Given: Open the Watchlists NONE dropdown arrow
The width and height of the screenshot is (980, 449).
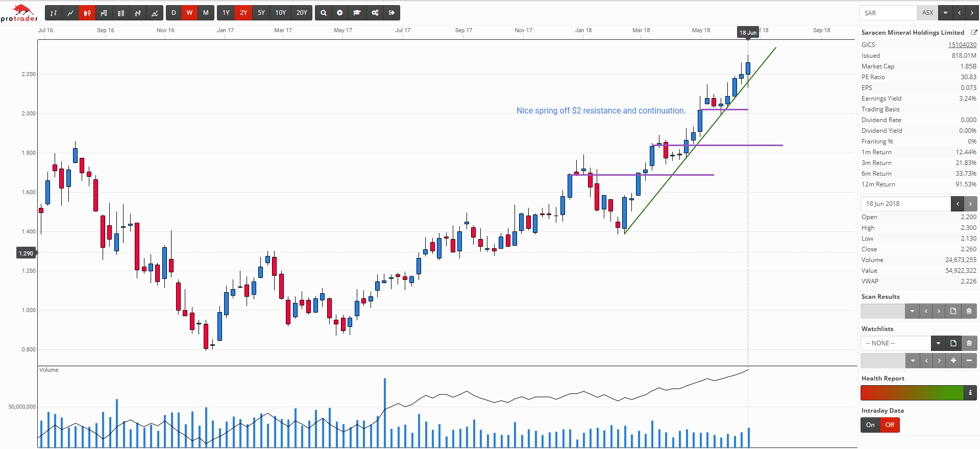Looking at the screenshot, I should click(x=938, y=343).
